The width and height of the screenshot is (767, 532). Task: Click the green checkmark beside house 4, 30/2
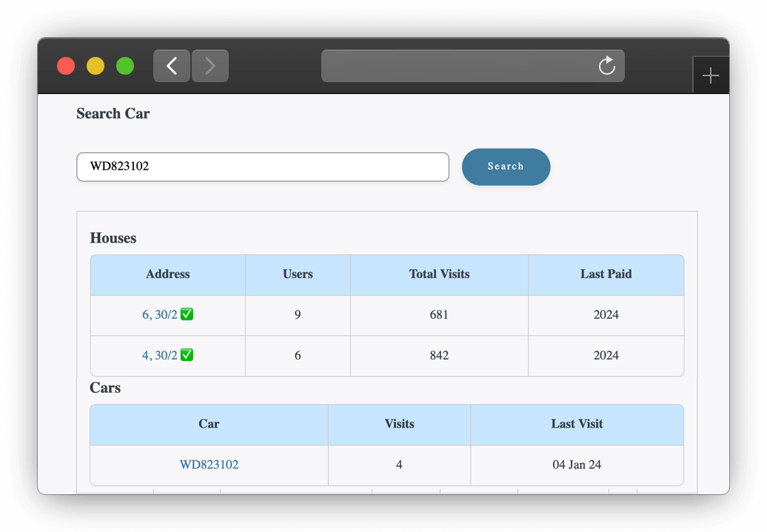[188, 354]
